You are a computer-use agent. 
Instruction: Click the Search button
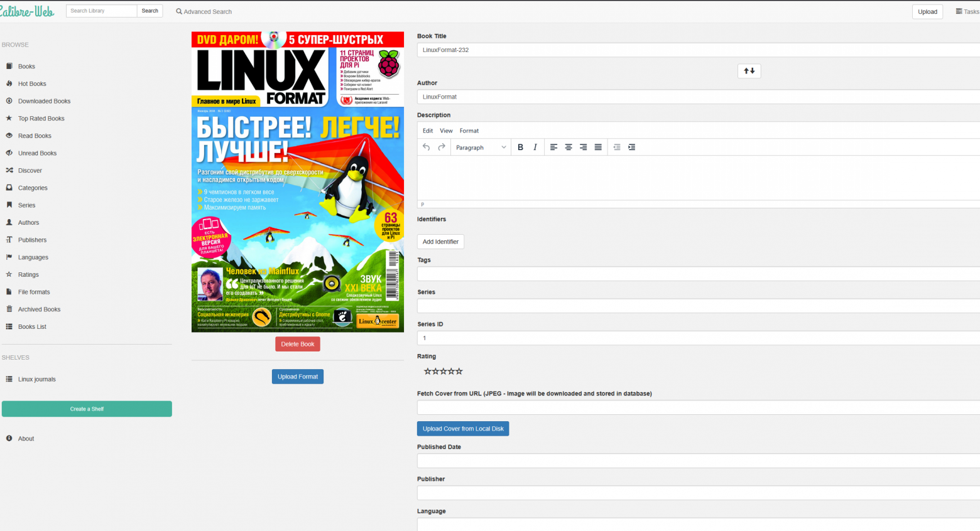point(150,11)
